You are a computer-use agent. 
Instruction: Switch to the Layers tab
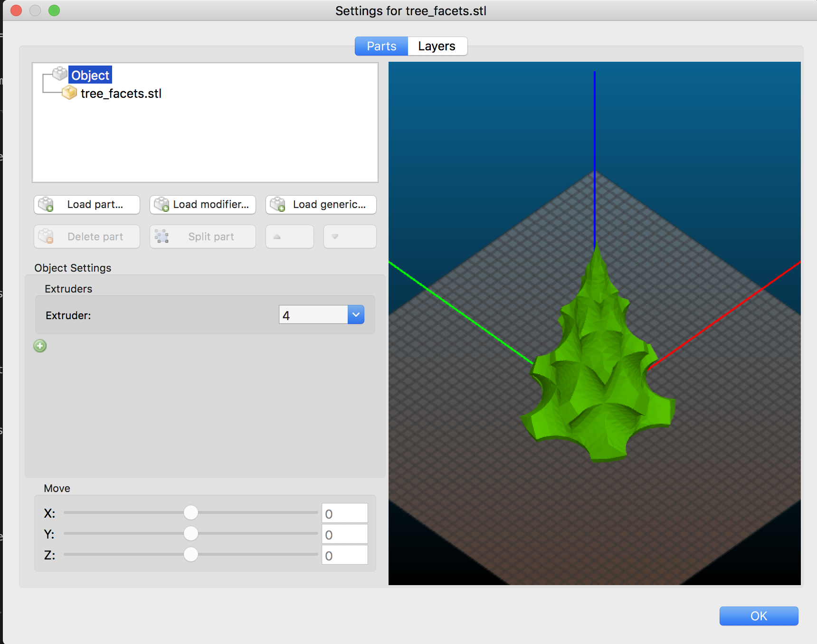click(437, 46)
